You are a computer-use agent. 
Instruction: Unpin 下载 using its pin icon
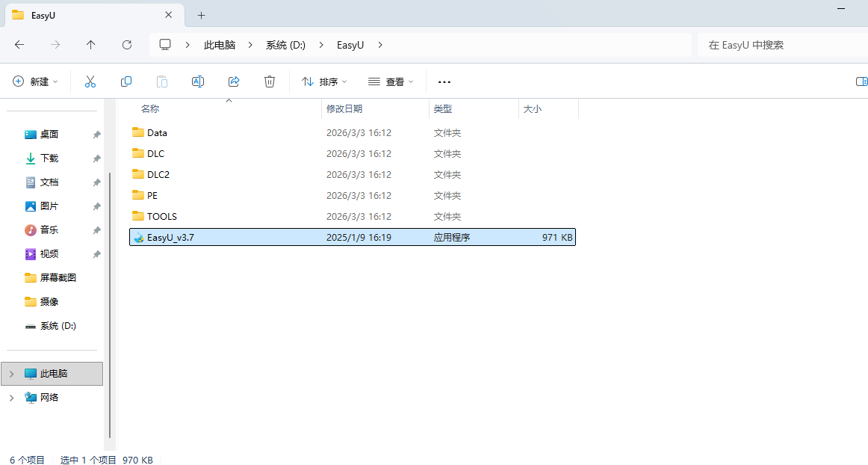point(96,158)
